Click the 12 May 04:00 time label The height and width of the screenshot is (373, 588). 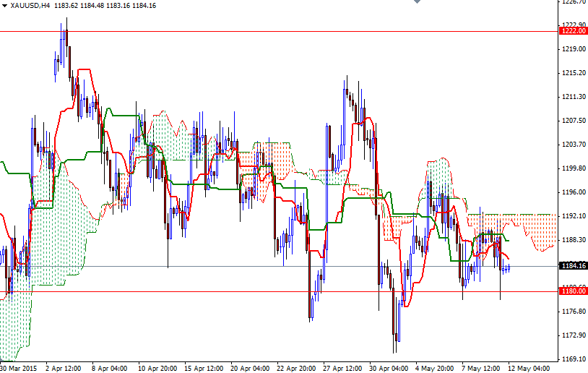528,367
